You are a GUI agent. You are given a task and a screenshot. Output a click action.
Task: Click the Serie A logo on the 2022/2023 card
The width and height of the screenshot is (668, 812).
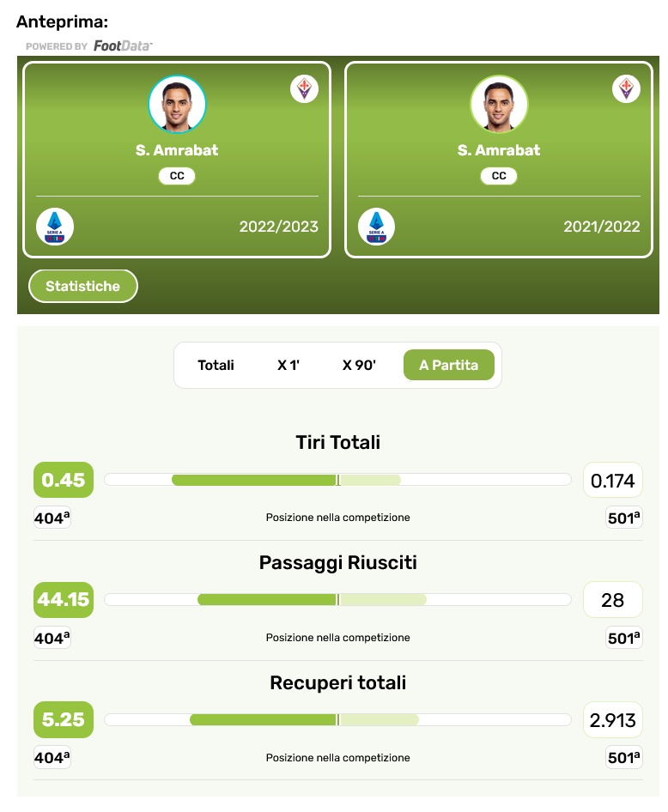[55, 227]
